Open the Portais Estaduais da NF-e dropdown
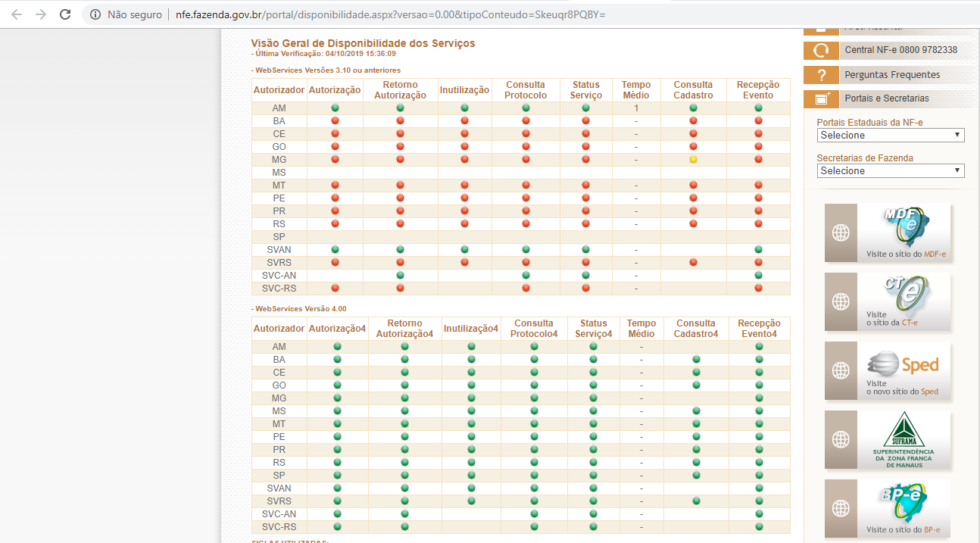 (x=891, y=135)
